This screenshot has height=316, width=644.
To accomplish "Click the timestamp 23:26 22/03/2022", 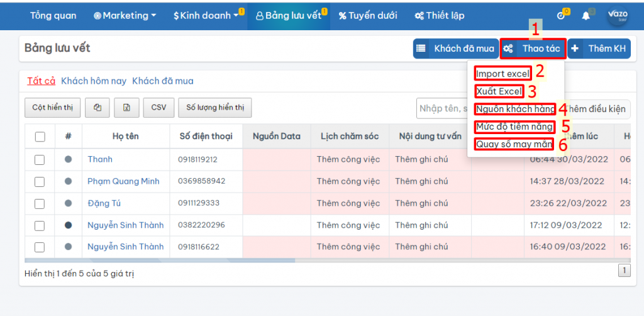I will point(569,203).
